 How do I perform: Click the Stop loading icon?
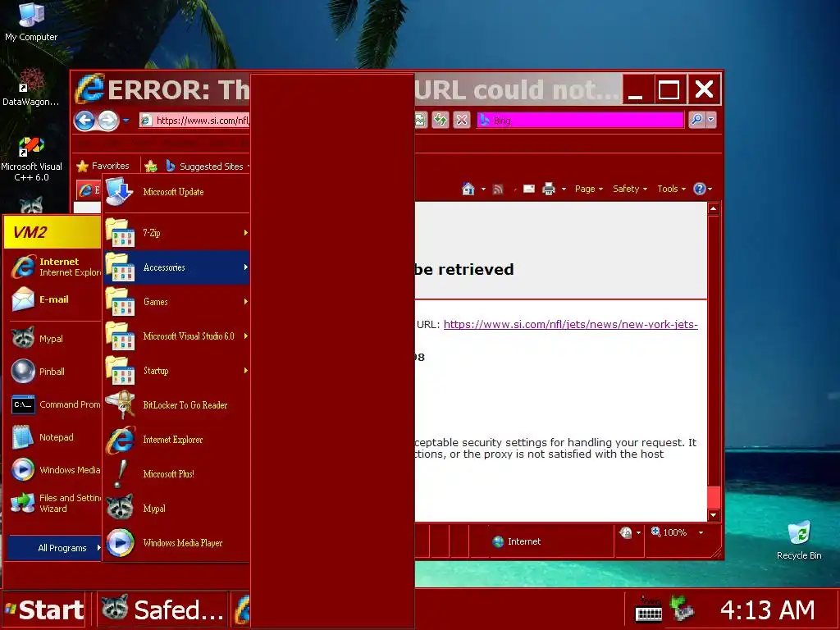pyautogui.click(x=461, y=120)
